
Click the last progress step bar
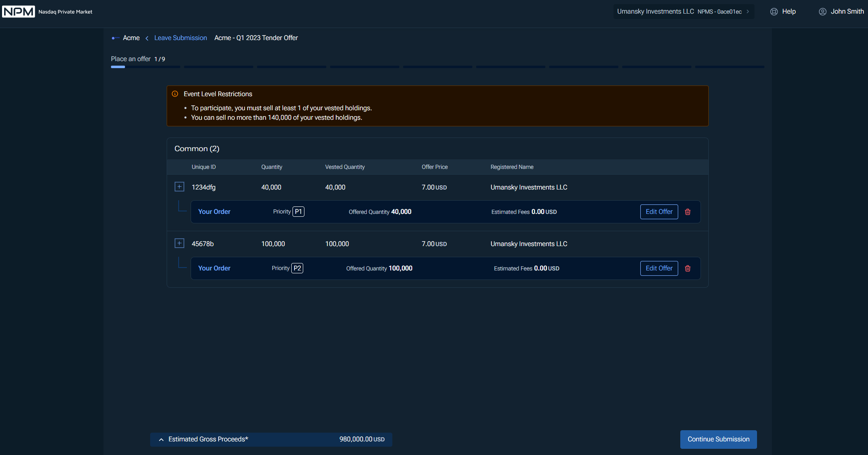point(729,67)
